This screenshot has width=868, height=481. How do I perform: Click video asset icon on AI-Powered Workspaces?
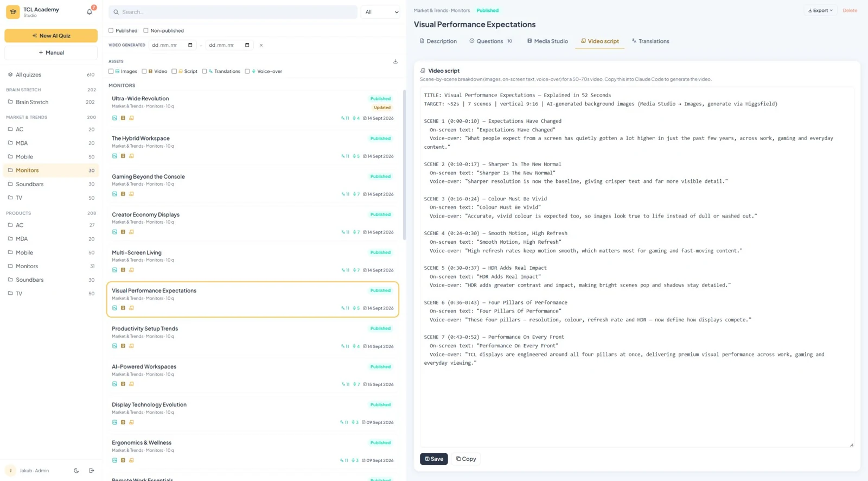pyautogui.click(x=123, y=384)
